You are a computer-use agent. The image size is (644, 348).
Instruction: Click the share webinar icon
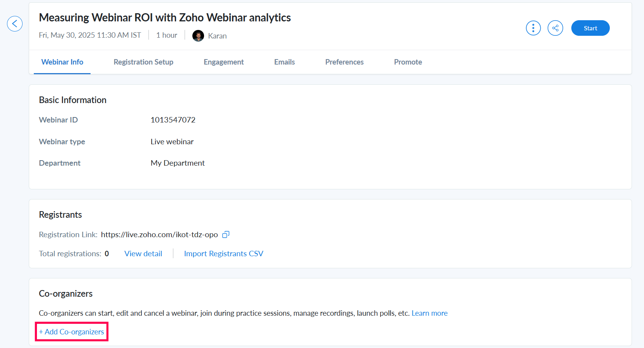(555, 28)
